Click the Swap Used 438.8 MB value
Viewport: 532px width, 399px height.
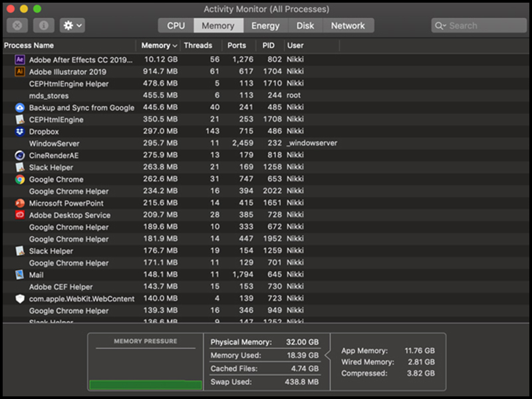tap(302, 382)
